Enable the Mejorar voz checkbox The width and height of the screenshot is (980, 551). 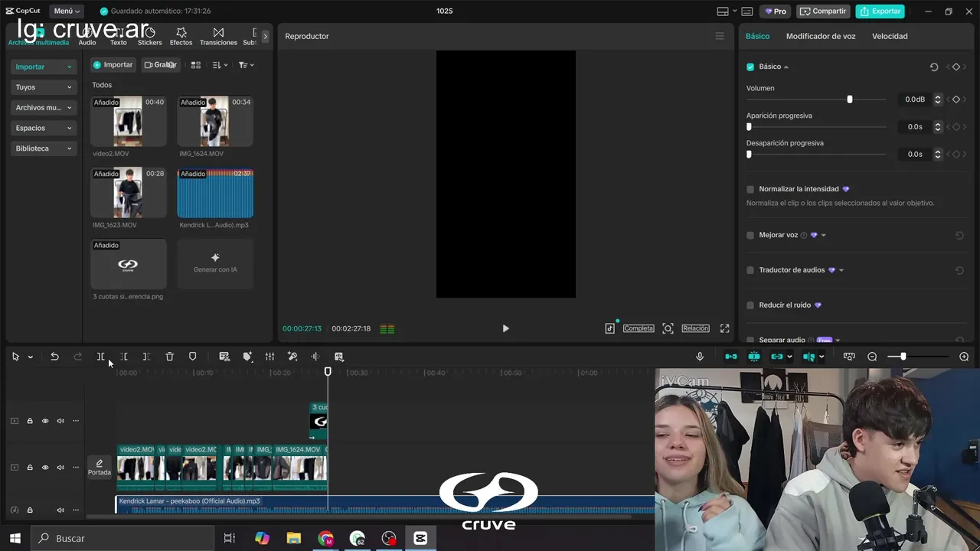pyautogui.click(x=750, y=235)
